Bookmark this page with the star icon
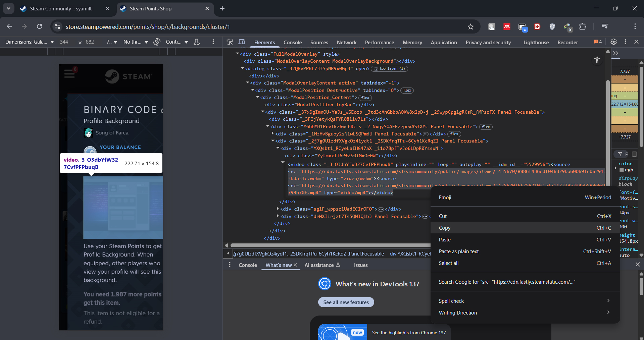644x340 pixels. pyautogui.click(x=470, y=26)
